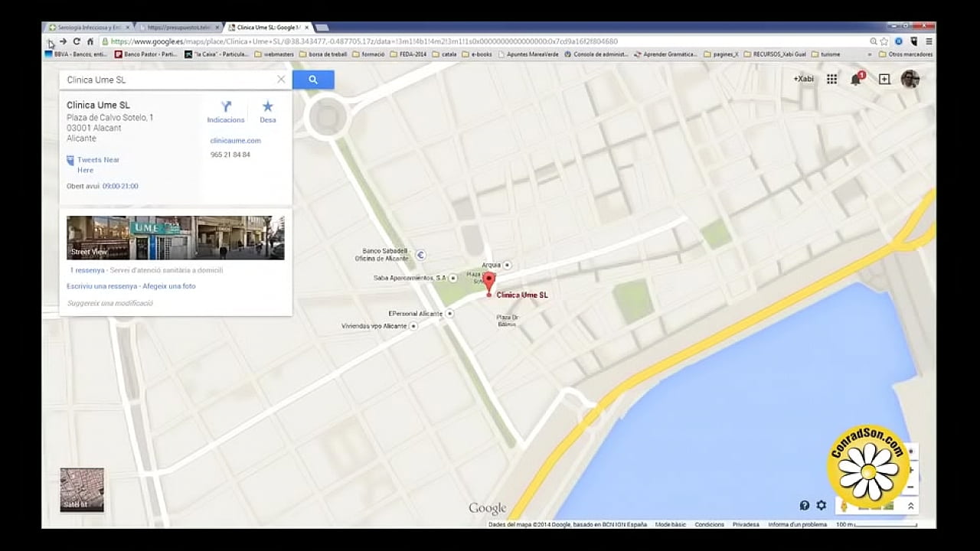Open the Maps settings gear
This screenshot has height=551, width=980.
point(821,505)
